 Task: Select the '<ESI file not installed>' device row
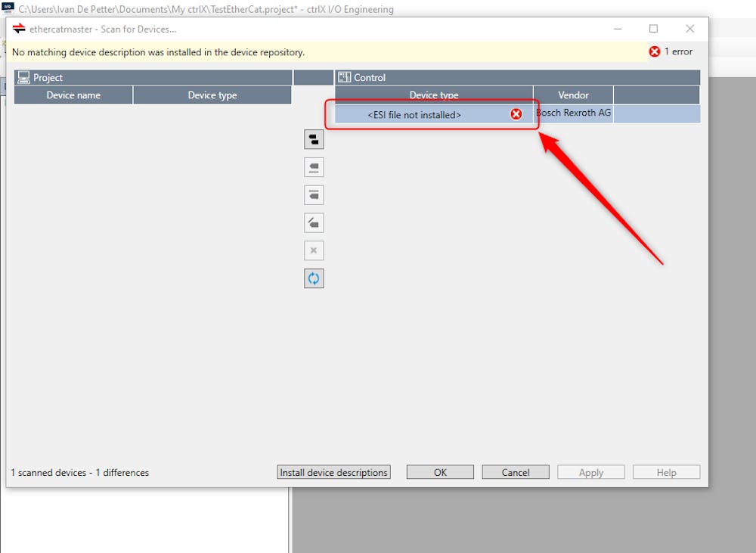click(414, 115)
